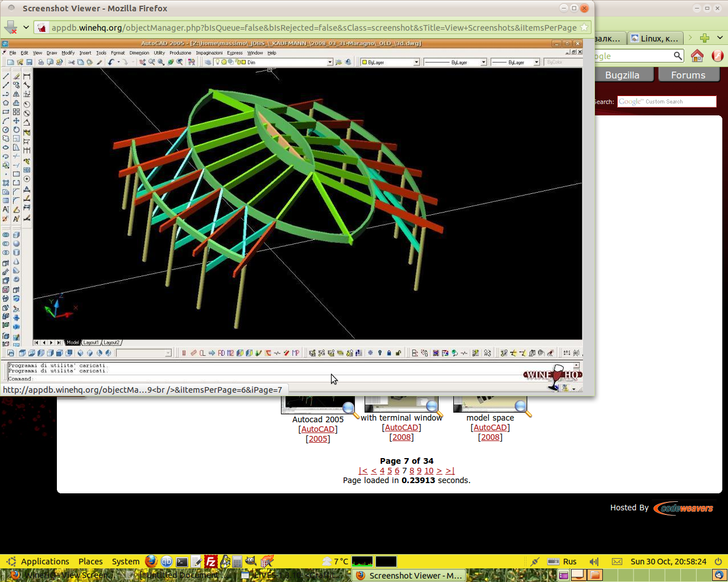Open the 'model space' screenshot thumbnail
The width and height of the screenshot is (728, 582).
tap(489, 404)
